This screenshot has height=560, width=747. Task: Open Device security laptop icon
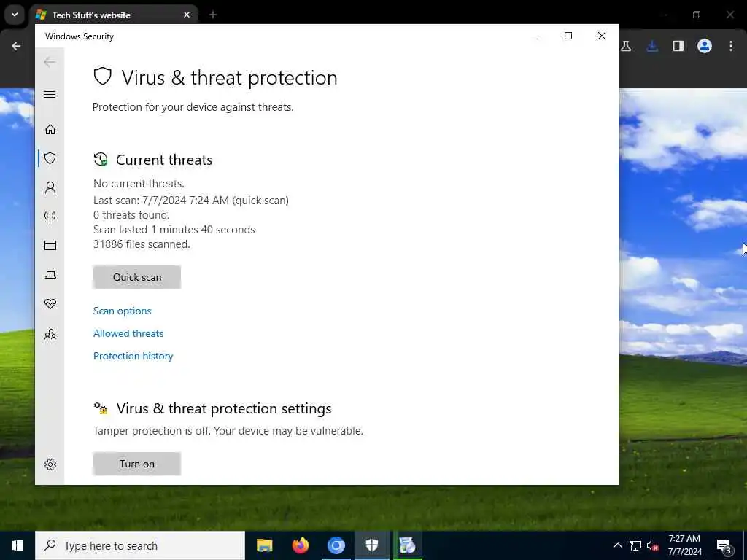50,275
